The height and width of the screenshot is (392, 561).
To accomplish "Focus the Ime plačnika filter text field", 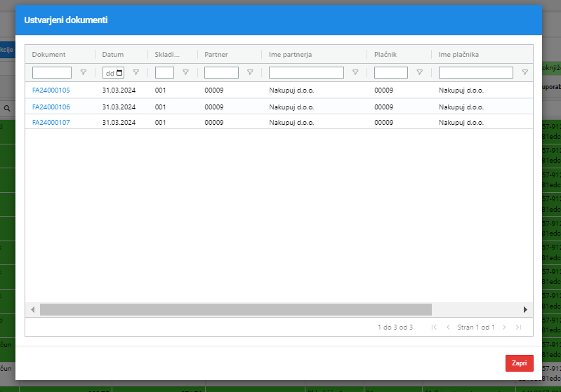I will point(476,72).
